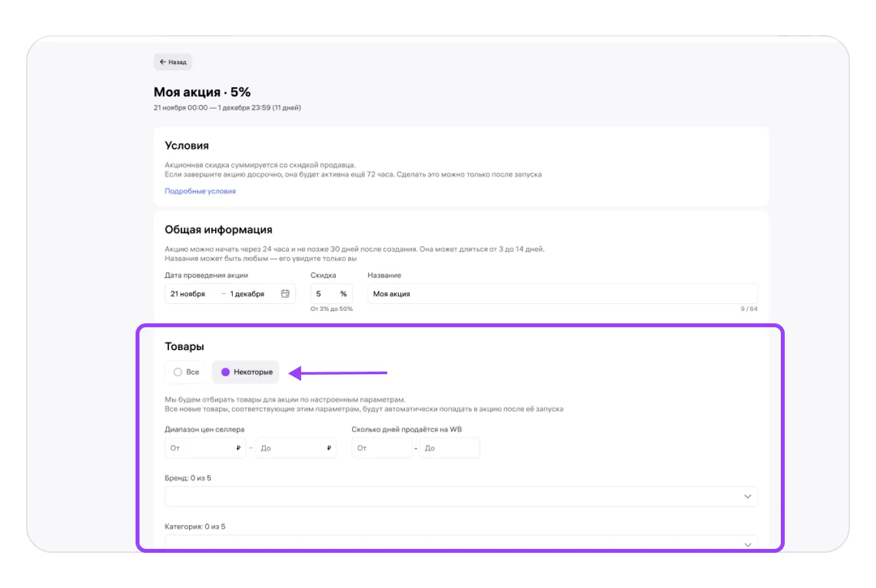Viewport: 876px width, 588px height.
Task: Click the seller price До field
Action: pos(290,448)
